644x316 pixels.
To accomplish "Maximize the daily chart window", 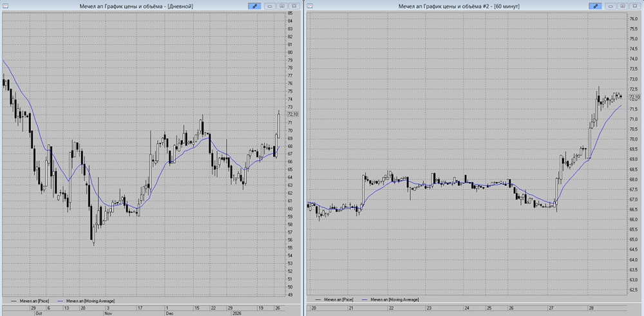I will [x=282, y=6].
